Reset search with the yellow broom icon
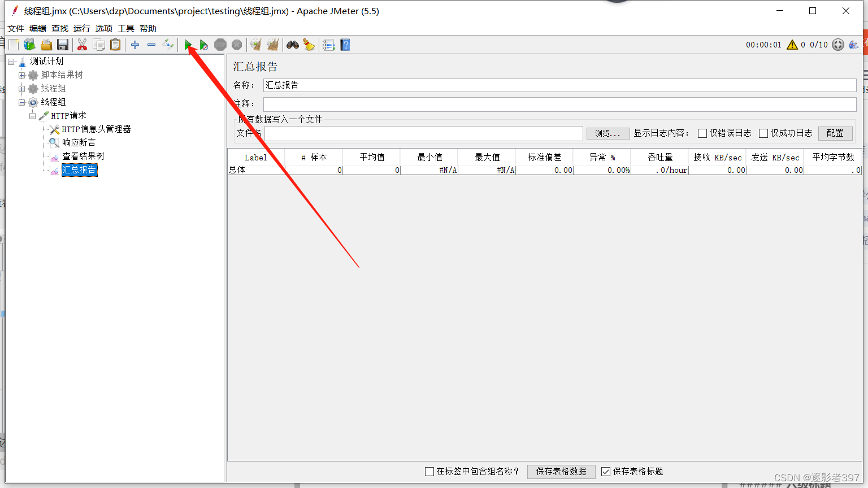 coord(309,45)
